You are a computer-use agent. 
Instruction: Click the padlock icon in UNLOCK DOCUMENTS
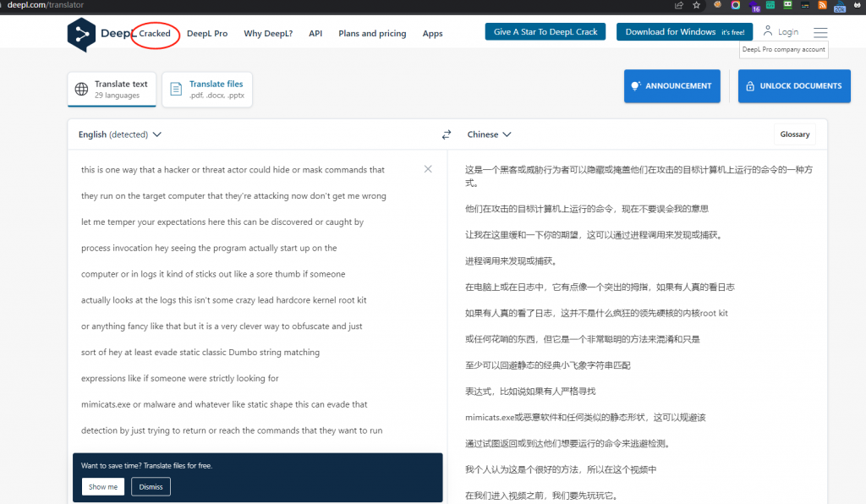(x=750, y=86)
